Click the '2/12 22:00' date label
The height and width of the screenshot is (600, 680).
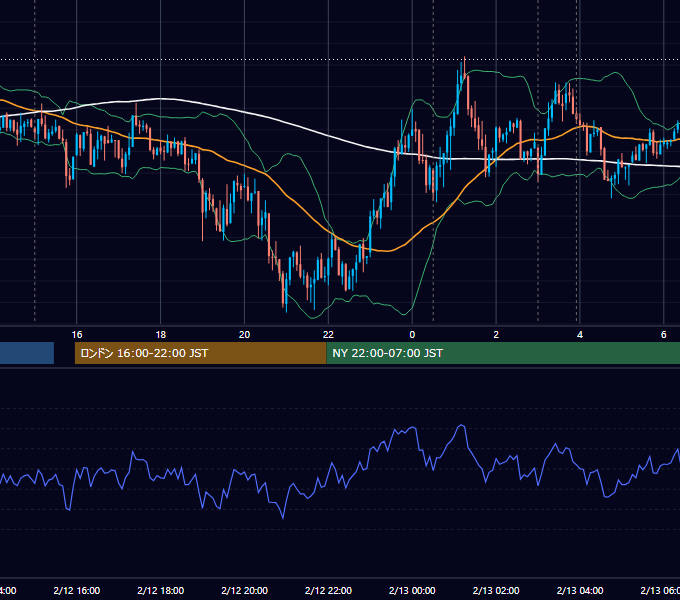[328, 590]
